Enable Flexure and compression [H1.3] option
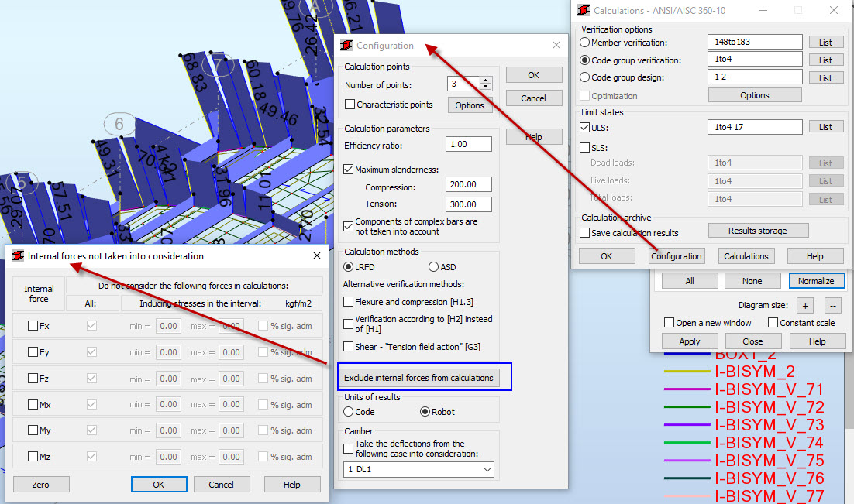 pos(348,301)
